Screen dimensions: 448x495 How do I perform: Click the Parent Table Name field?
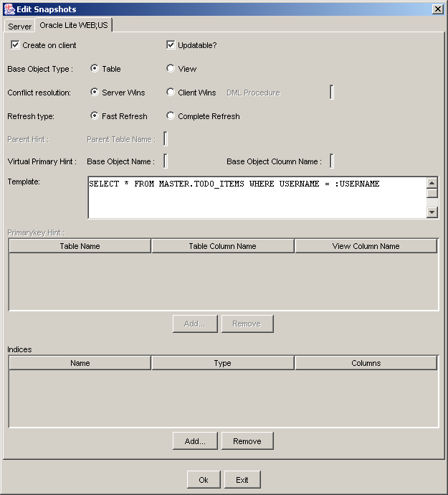pos(166,139)
